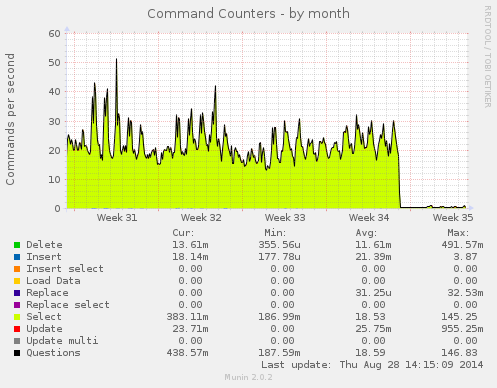Screen dimensions: 497x388
Task: Click the Commands per second axis label
Action: [x=10, y=119]
